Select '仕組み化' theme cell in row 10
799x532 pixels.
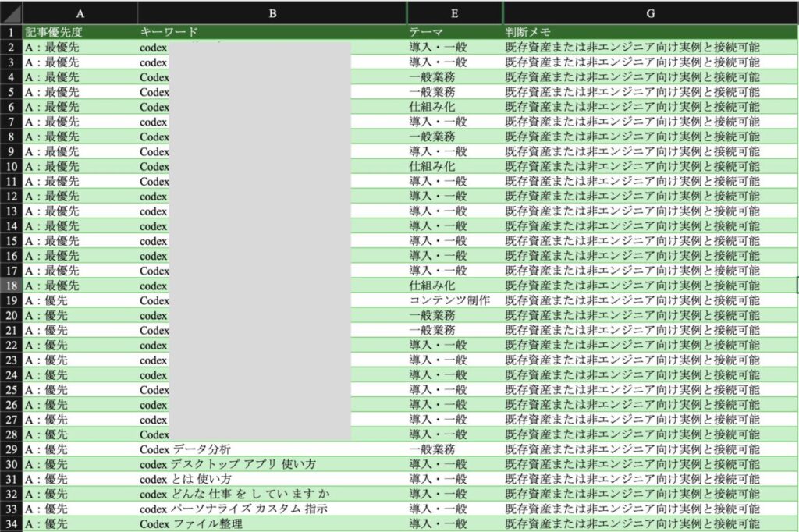pos(455,167)
